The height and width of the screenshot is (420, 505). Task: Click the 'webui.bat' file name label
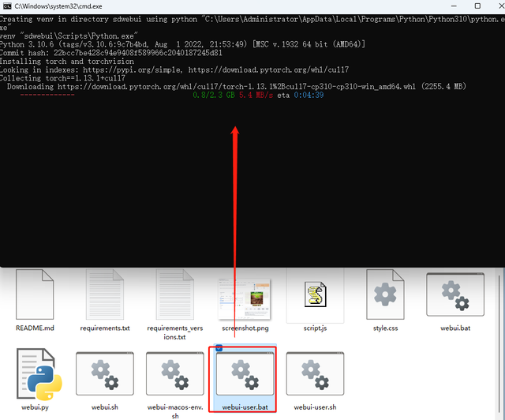pos(455,328)
